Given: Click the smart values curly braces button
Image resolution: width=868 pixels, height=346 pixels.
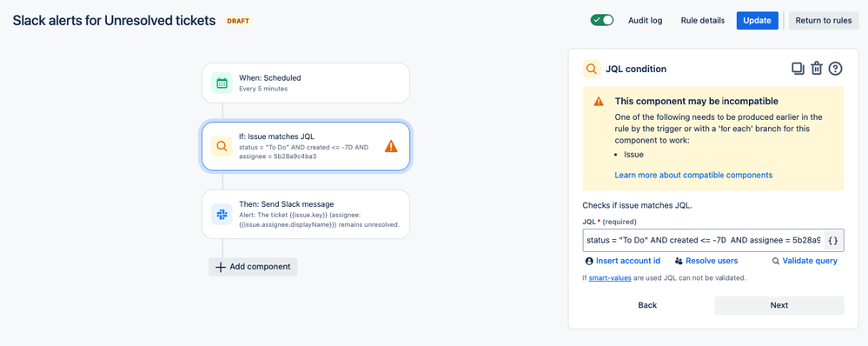Looking at the screenshot, I should [x=833, y=241].
